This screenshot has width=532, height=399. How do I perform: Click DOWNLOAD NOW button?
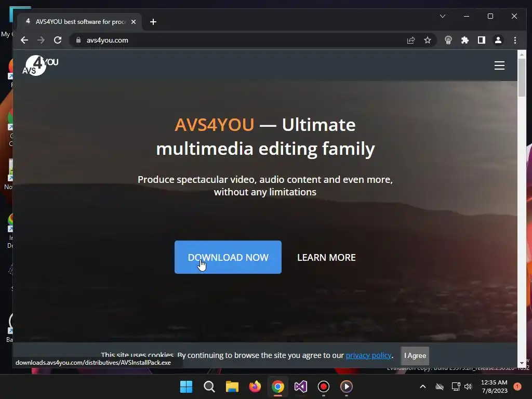click(x=228, y=257)
